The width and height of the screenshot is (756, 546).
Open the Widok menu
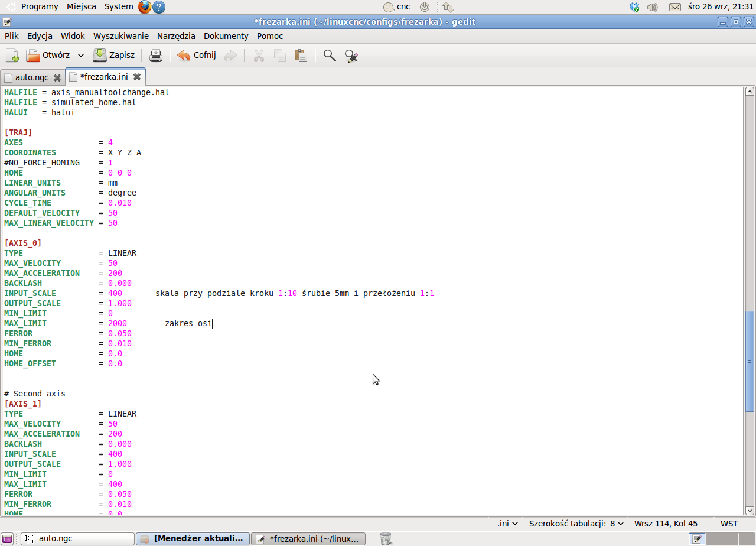(73, 36)
